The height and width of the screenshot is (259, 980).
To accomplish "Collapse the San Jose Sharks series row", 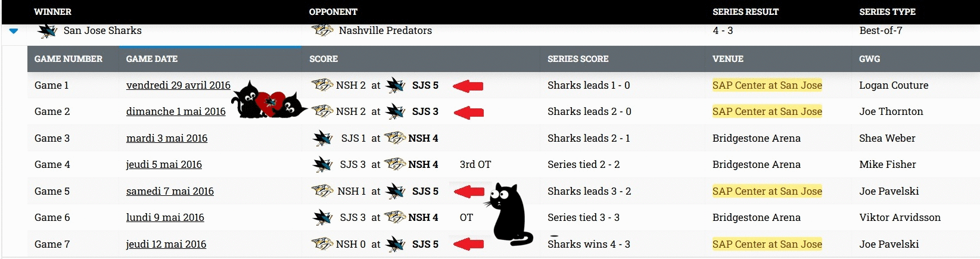I will tap(14, 31).
